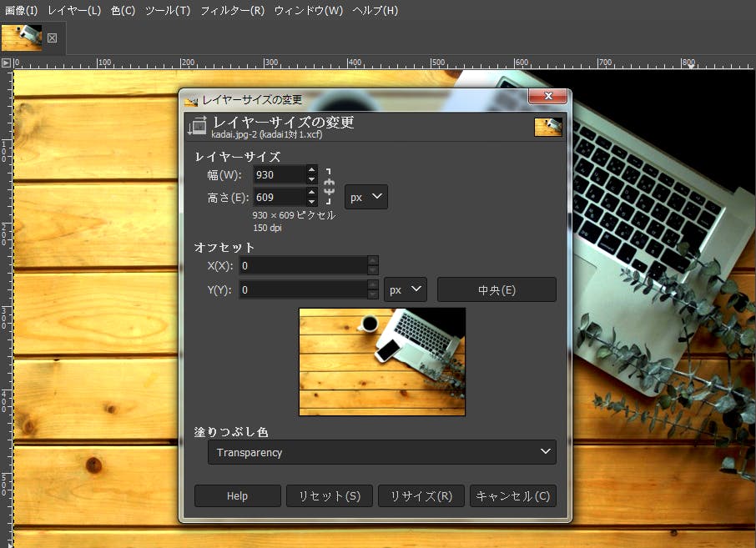This screenshot has height=548, width=756.
Task: Open the 色(C) menu
Action: click(x=123, y=11)
